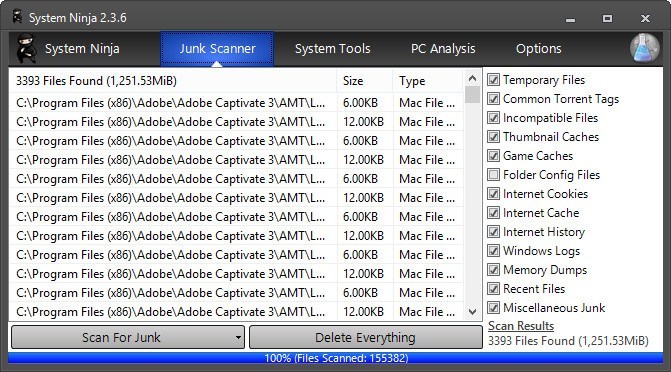This screenshot has width=671, height=372.
Task: Click the file list scrollbar thumb
Action: [472, 95]
